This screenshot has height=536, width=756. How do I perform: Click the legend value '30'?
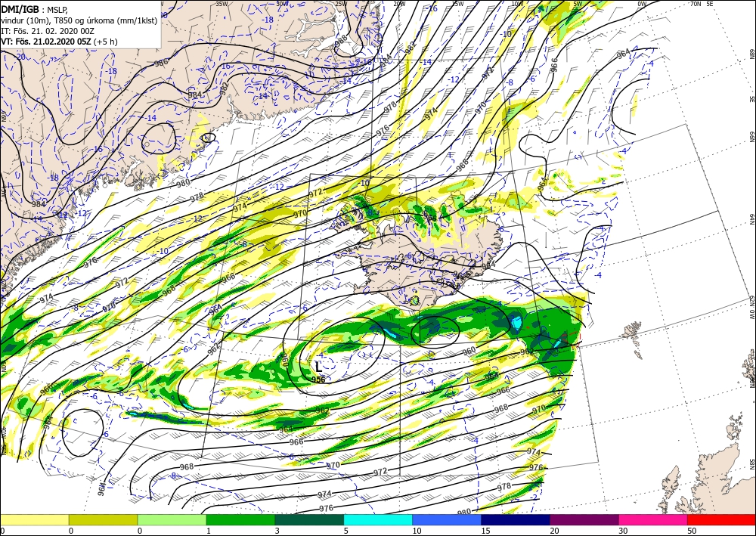click(x=624, y=531)
